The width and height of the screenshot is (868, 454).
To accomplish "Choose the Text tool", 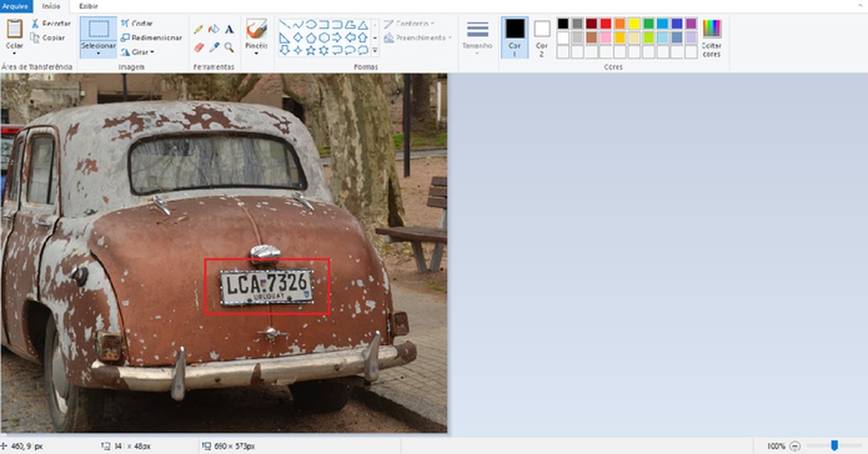I will click(229, 30).
